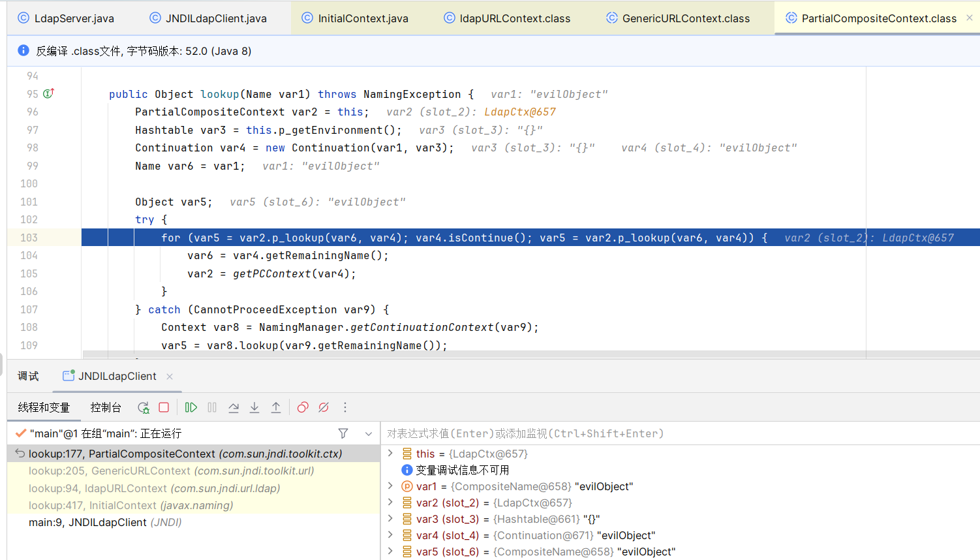Click the 调试 (Debug) tool window label

click(28, 376)
